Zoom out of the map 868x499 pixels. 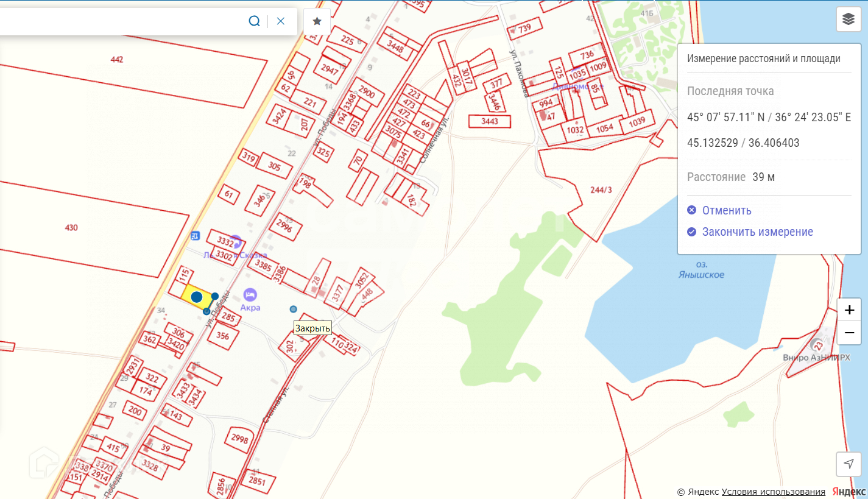click(849, 333)
